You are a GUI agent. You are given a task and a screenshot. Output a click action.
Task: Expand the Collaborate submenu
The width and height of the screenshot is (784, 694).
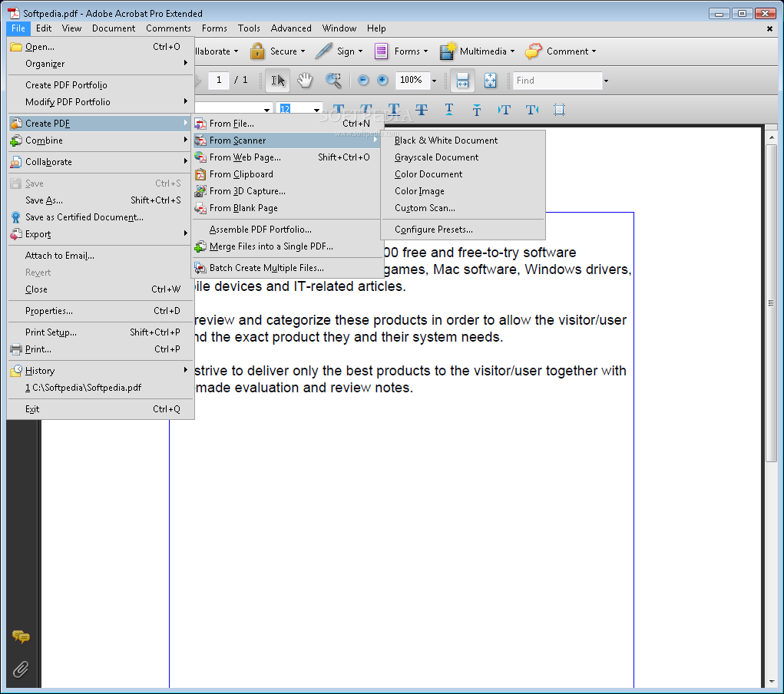click(101, 162)
